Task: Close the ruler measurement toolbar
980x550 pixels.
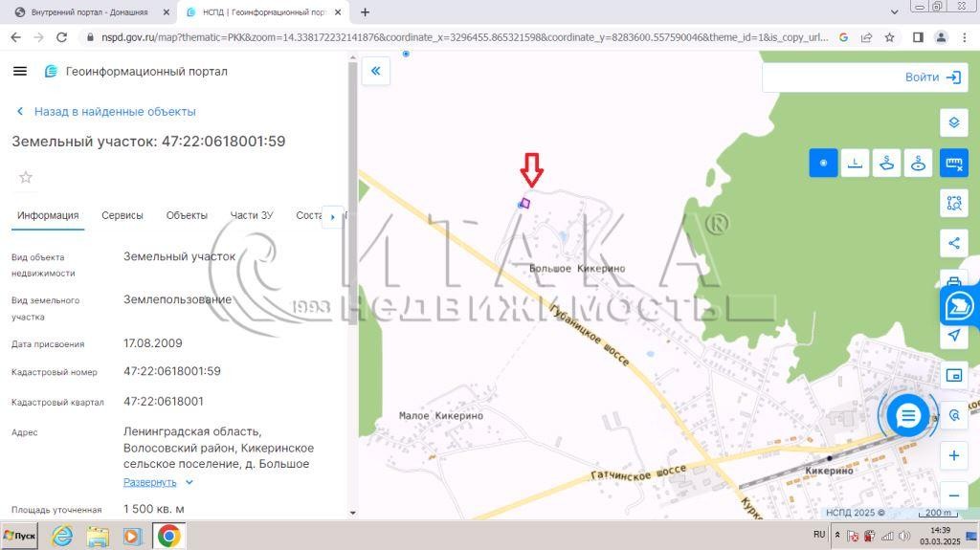Action: (x=954, y=164)
